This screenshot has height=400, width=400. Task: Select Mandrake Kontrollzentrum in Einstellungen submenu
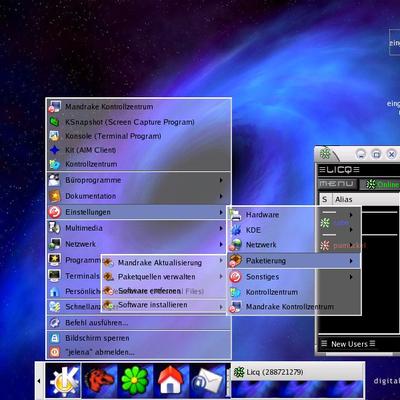(x=294, y=307)
